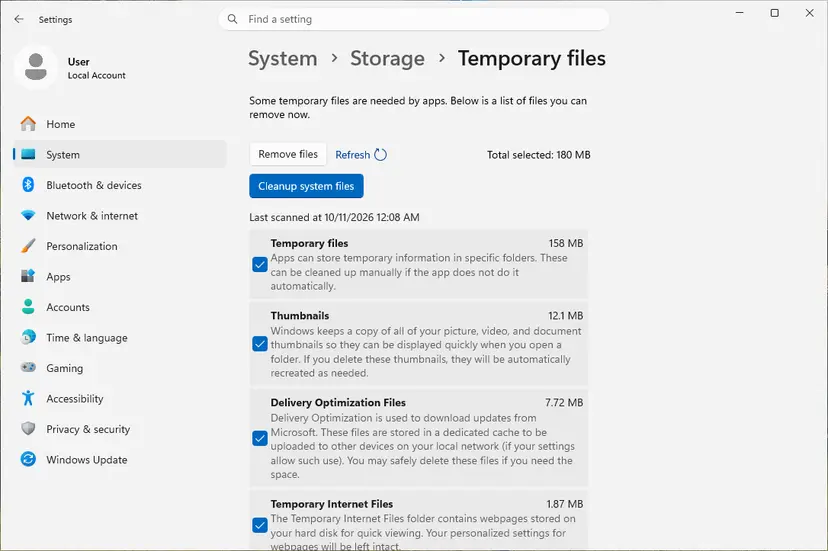This screenshot has height=551, width=828.
Task: Go to Privacy & security
Action: pyautogui.click(x=120, y=429)
